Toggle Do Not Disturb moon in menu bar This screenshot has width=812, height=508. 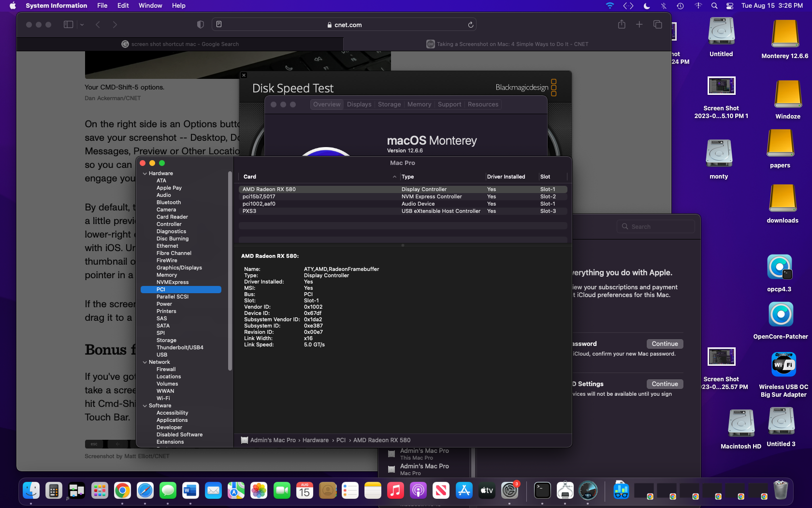[x=647, y=6]
